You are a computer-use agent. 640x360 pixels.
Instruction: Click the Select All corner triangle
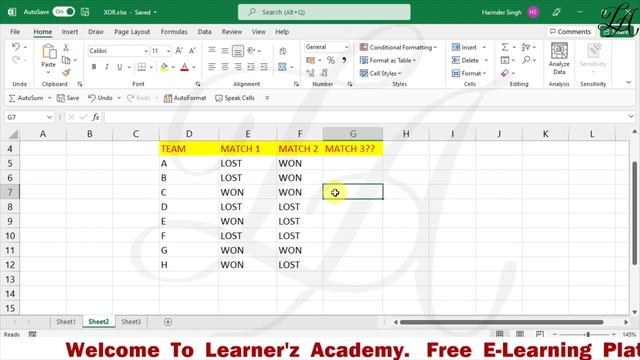point(13,134)
